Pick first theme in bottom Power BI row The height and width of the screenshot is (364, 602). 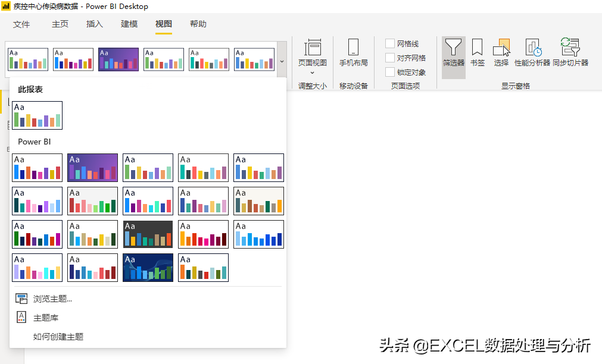point(38,268)
